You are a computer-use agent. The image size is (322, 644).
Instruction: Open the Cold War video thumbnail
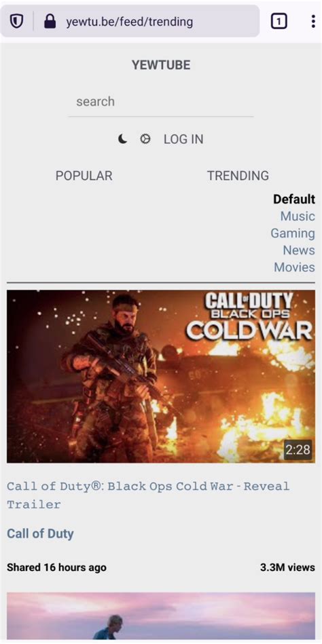(161, 377)
